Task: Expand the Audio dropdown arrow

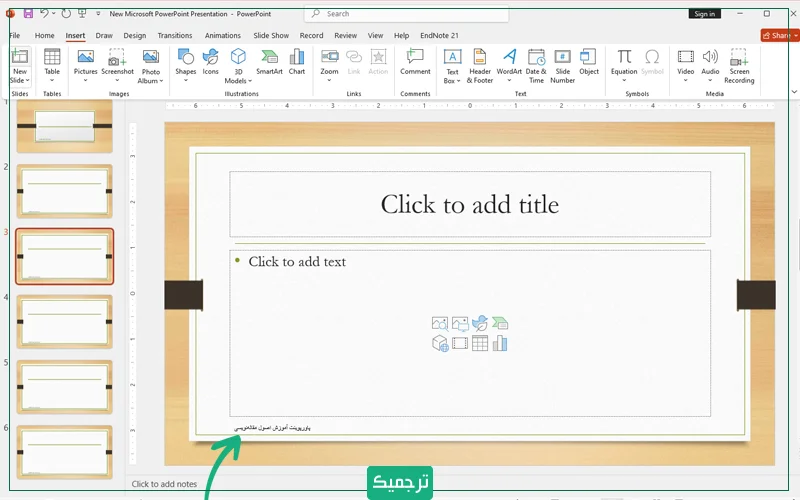Action: [710, 81]
